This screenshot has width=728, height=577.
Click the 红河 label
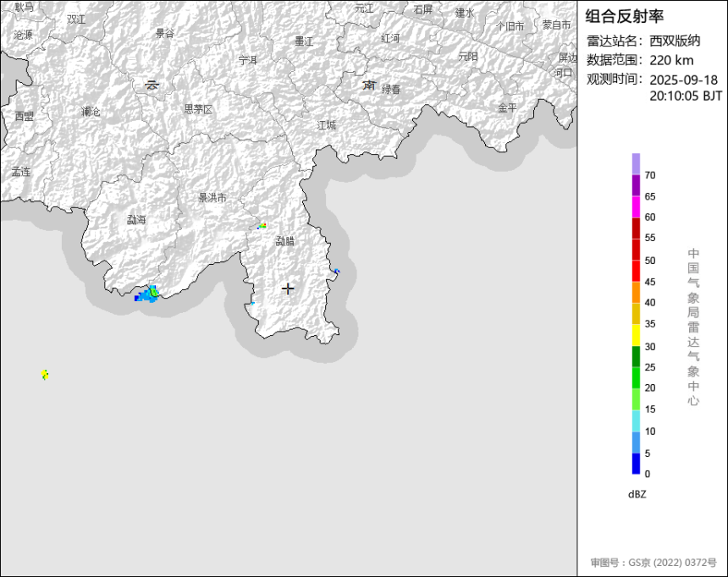(390, 38)
